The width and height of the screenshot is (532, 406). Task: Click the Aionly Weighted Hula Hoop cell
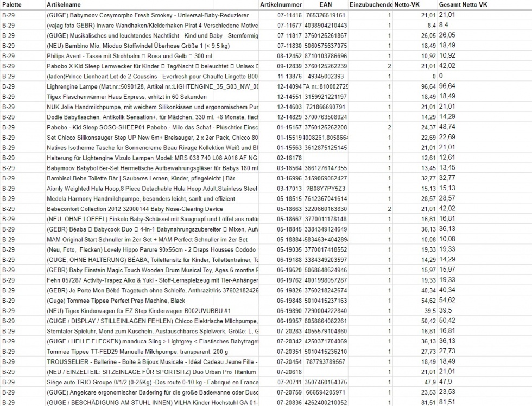152,189
